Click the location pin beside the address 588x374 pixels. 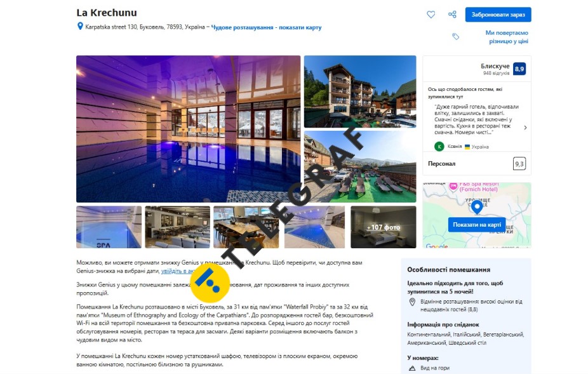80,27
